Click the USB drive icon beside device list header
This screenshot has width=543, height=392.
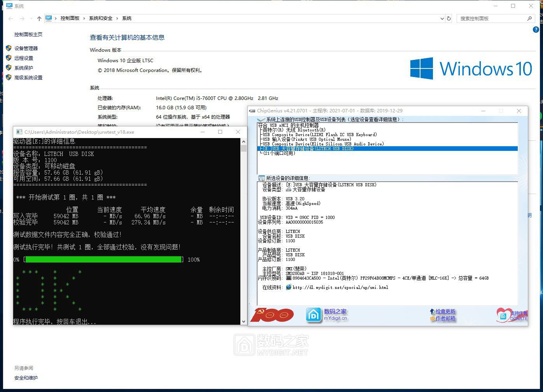(x=261, y=120)
